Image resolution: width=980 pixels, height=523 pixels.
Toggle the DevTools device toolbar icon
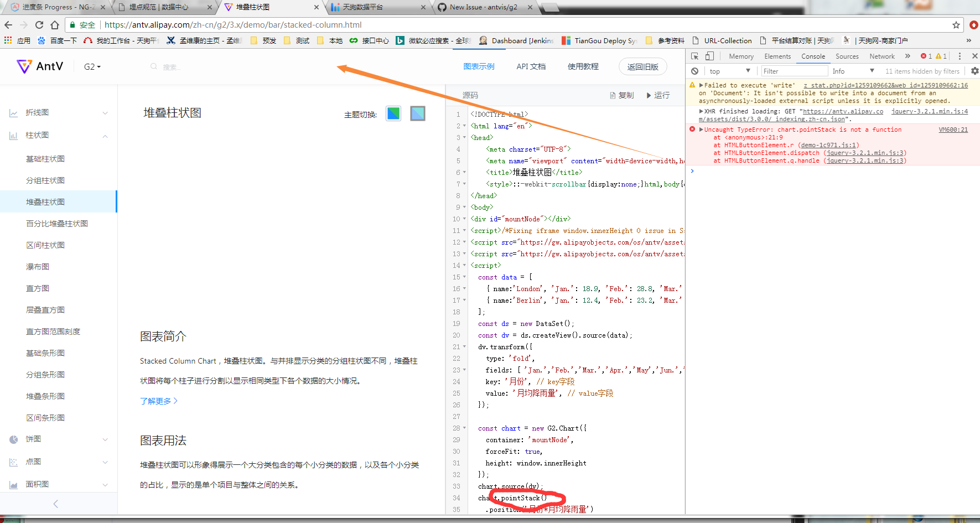click(x=709, y=56)
